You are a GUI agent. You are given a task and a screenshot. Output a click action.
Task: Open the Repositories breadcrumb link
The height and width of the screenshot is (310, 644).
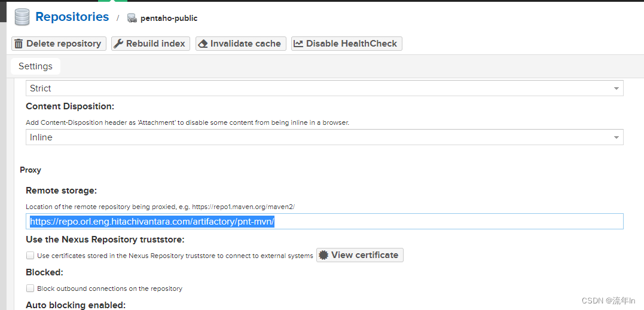click(x=72, y=17)
